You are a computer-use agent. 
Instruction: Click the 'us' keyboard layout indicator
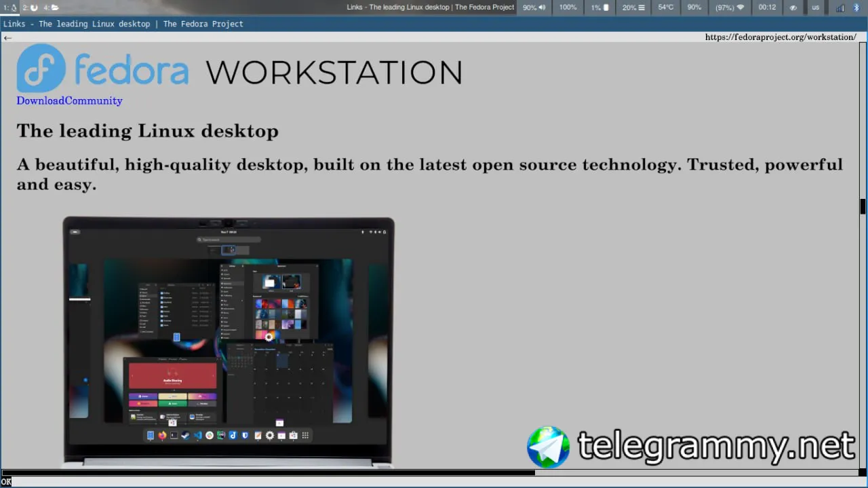816,7
